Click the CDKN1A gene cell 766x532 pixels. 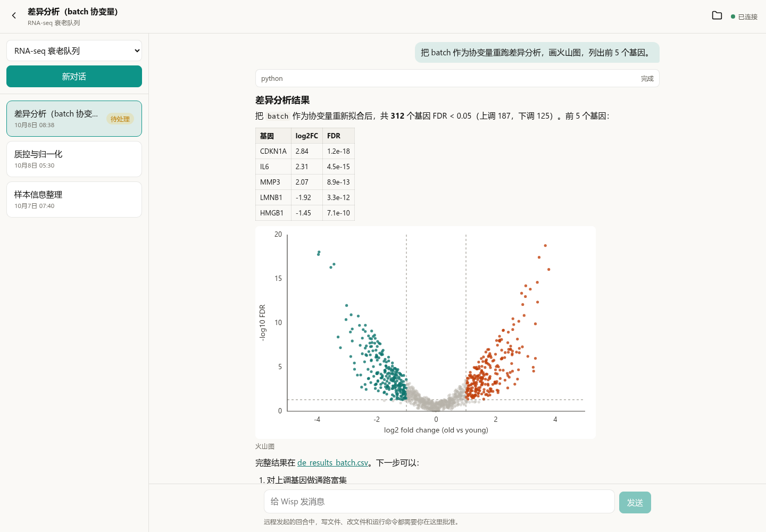(x=273, y=151)
